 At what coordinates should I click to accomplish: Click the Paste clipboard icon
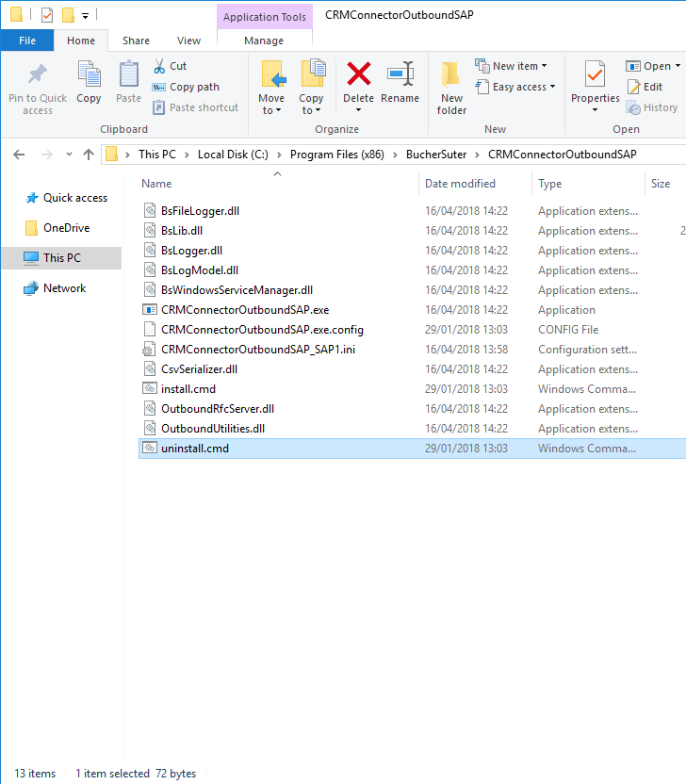128,73
